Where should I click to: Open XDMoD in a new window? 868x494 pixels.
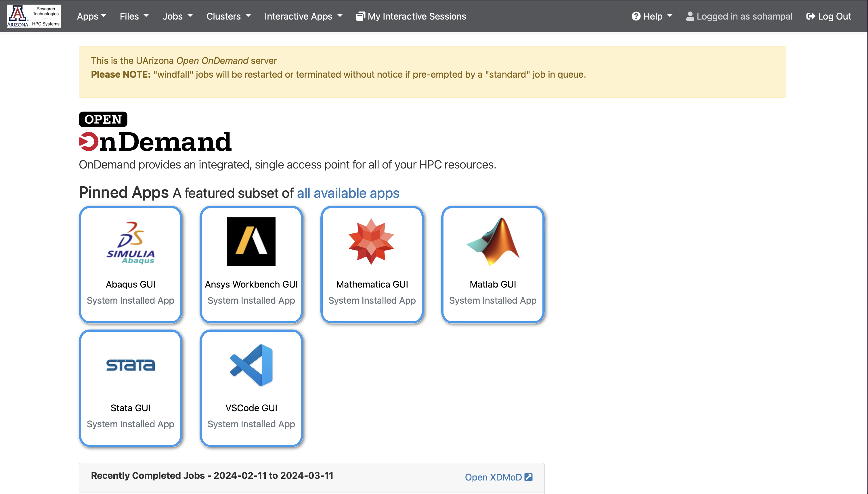coord(498,477)
